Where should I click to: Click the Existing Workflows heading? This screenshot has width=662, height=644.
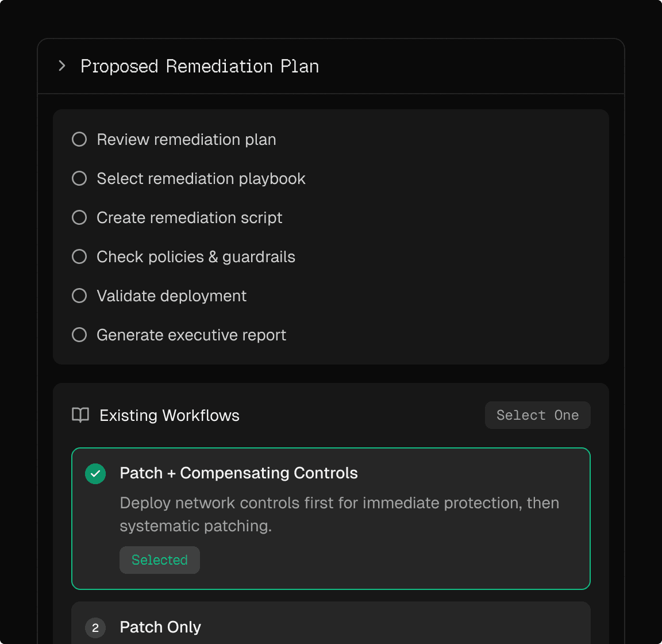pyautogui.click(x=170, y=416)
